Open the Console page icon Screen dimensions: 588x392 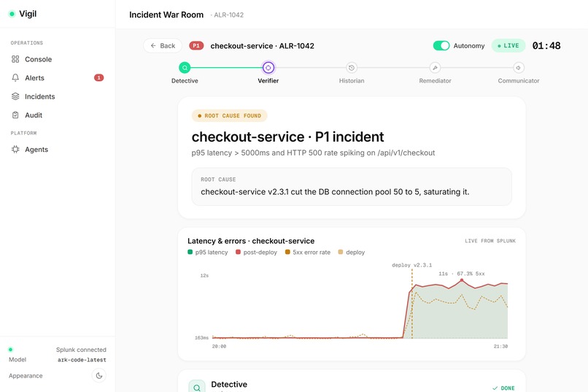[15, 59]
